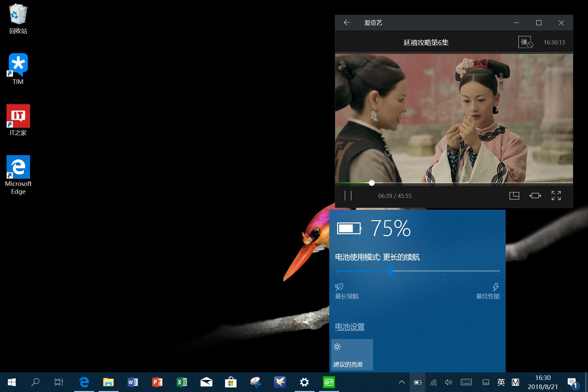Open the volume tray icon

pyautogui.click(x=449, y=382)
